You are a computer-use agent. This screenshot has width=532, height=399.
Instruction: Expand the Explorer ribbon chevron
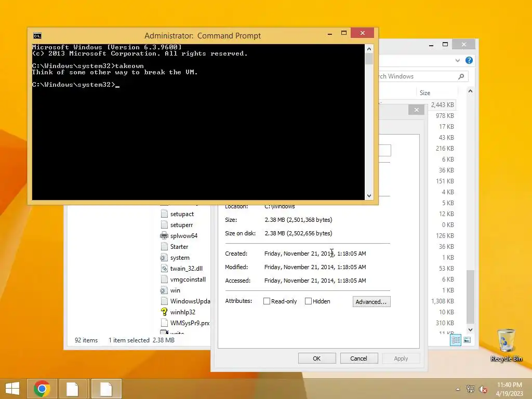pos(457,60)
